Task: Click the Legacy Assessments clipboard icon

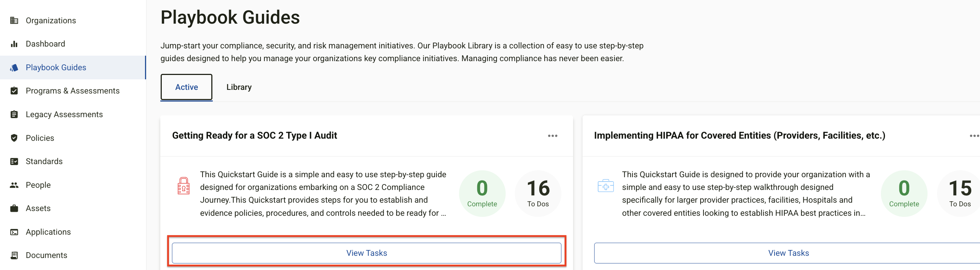Action: pos(14,114)
